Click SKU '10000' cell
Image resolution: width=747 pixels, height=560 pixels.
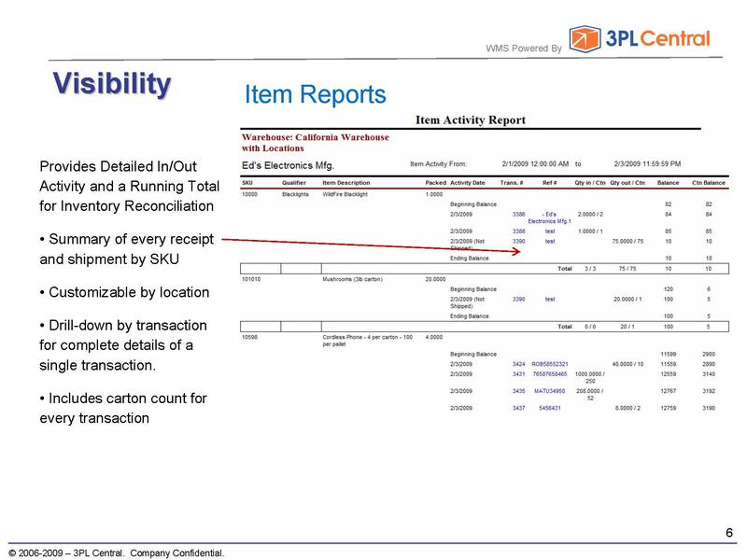point(249,194)
